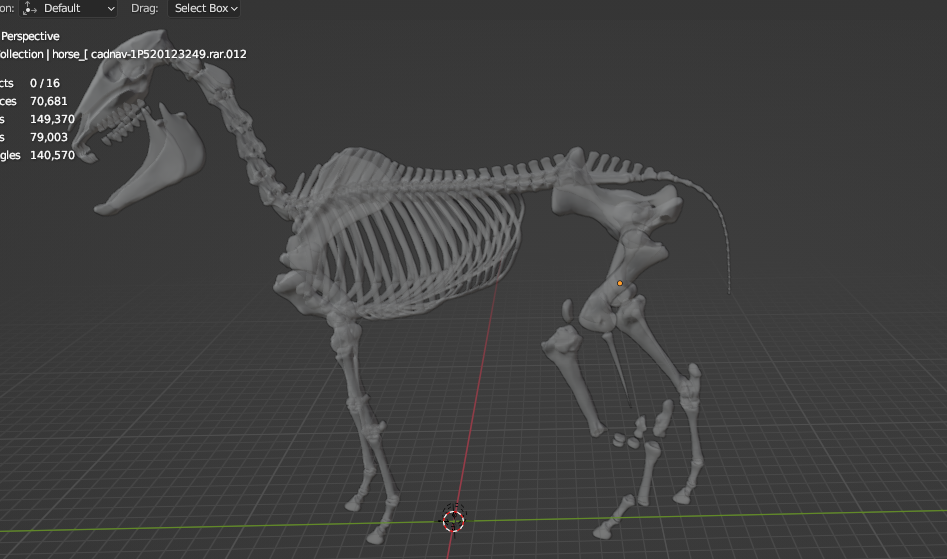Screen dimensions: 947x559
Task: Click the '0 / 16' objects count
Action: tap(45, 83)
